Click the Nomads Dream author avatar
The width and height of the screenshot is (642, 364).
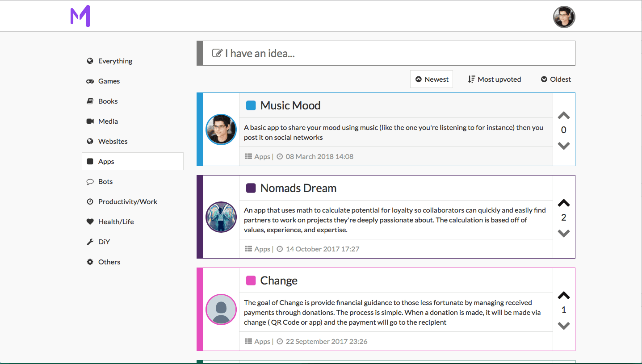[221, 217]
